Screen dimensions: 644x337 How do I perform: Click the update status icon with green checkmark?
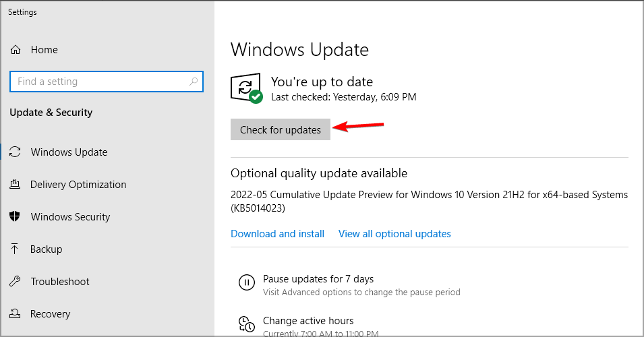(246, 88)
